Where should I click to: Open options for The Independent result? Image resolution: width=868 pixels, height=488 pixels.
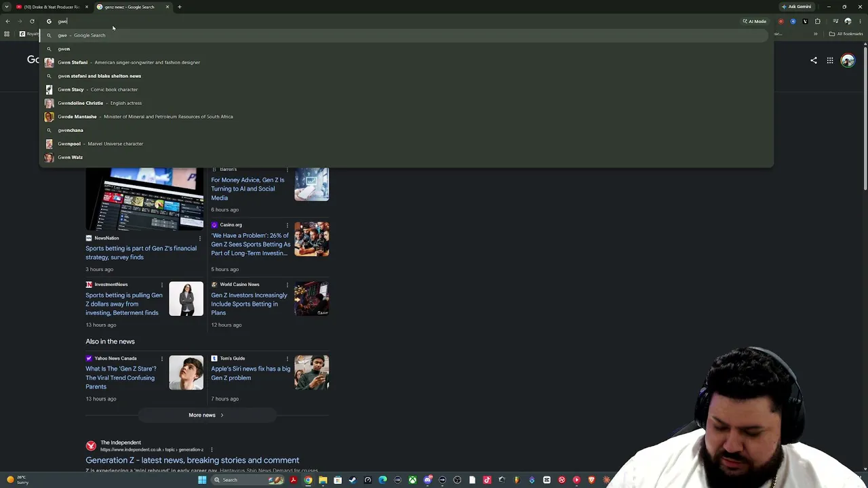pyautogui.click(x=212, y=449)
